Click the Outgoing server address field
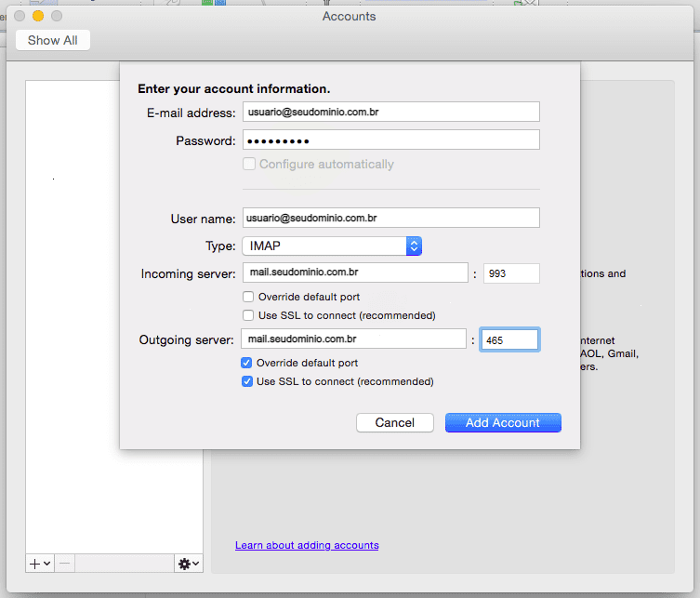The height and width of the screenshot is (598, 700). tap(353, 339)
